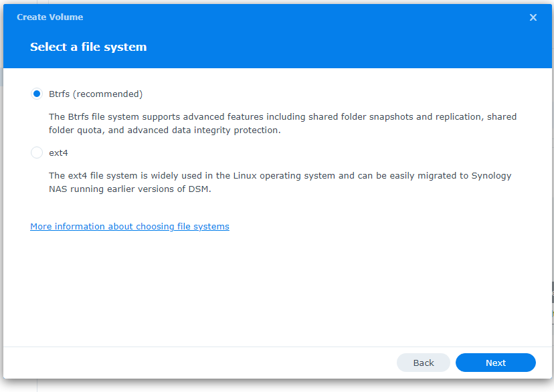Select the Btrfs radio button

(x=37, y=94)
